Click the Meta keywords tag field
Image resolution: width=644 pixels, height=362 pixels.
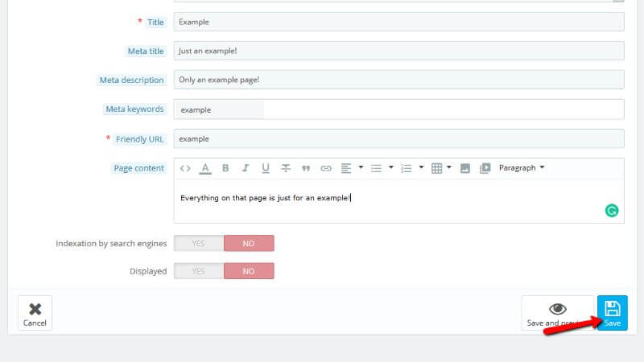(398, 109)
